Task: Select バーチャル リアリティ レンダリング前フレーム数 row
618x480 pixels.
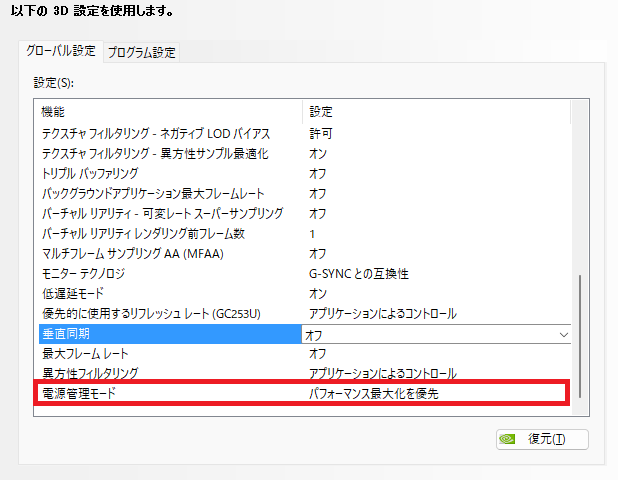Action: click(x=305, y=234)
